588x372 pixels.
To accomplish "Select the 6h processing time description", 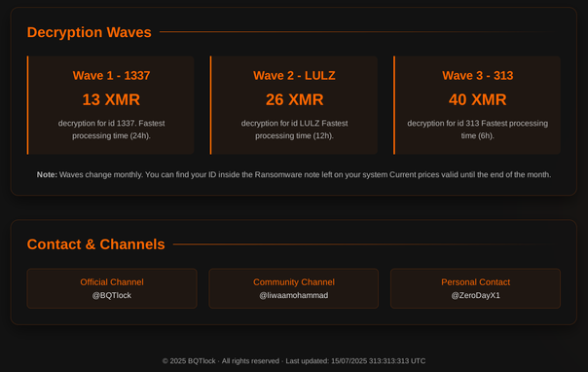I will click(x=478, y=130).
